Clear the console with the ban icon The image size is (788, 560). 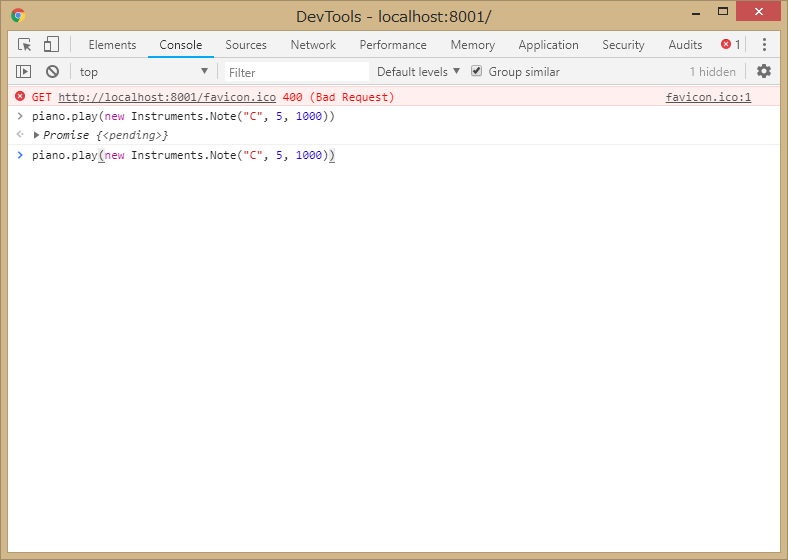point(52,72)
